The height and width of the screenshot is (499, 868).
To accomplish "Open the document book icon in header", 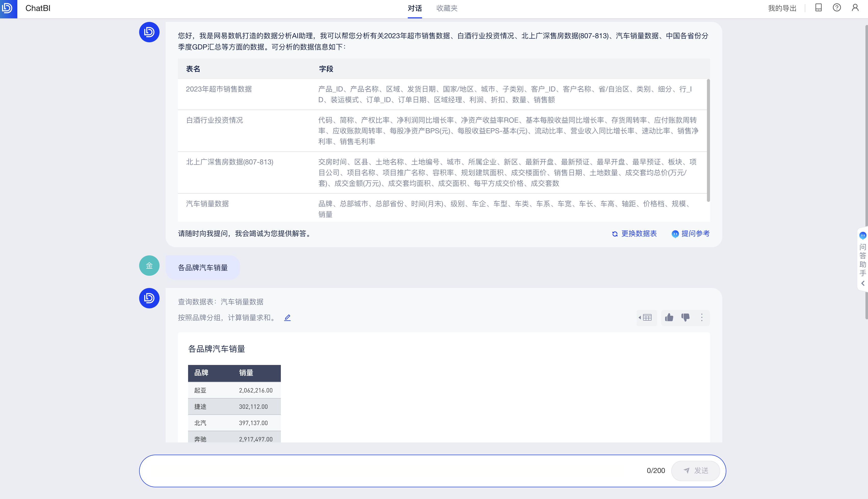I will pos(818,8).
